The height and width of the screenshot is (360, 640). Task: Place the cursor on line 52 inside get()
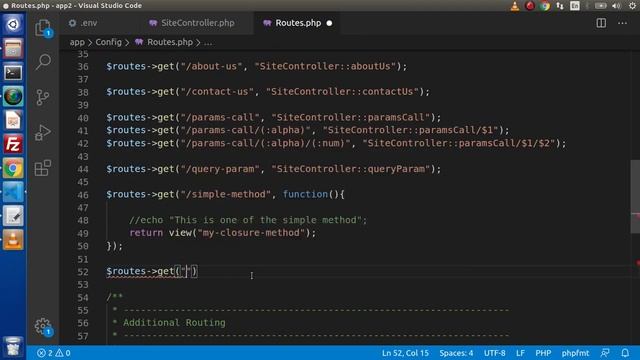[186, 271]
